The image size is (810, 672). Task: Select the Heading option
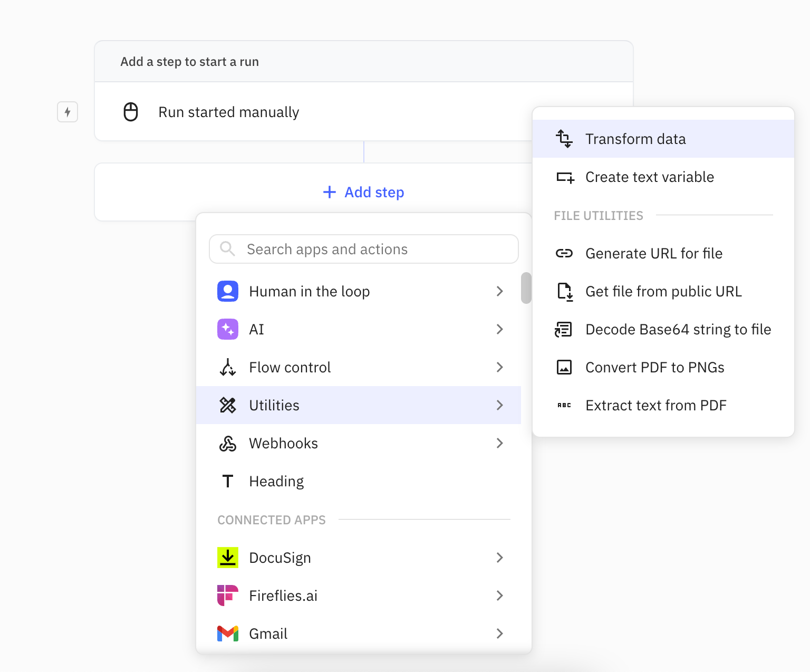276,481
